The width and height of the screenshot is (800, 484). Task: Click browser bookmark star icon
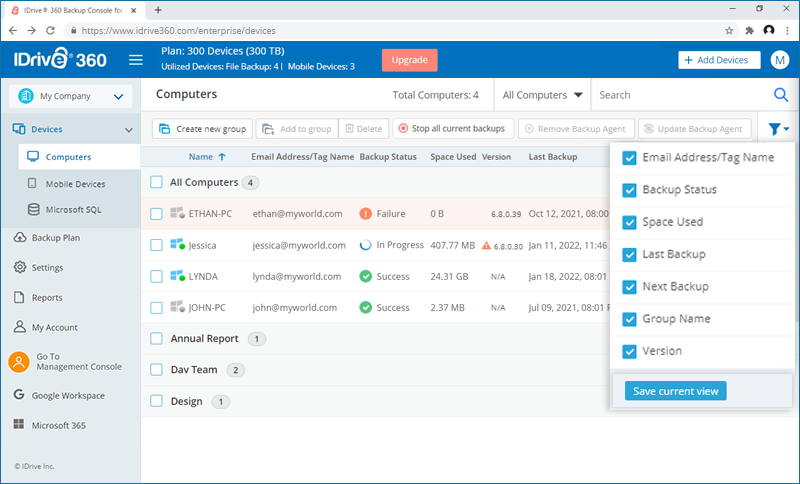(x=729, y=31)
